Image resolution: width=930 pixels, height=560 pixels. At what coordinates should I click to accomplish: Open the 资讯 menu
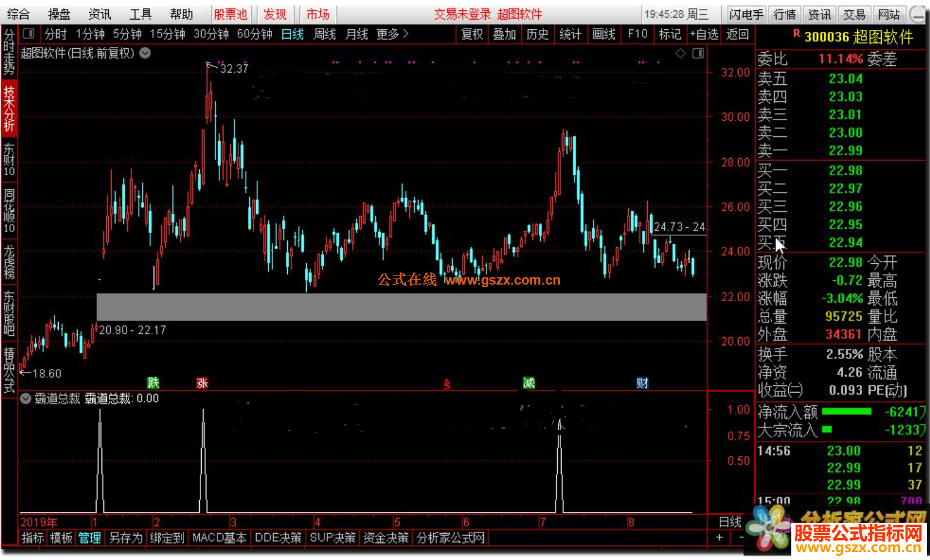pos(100,14)
